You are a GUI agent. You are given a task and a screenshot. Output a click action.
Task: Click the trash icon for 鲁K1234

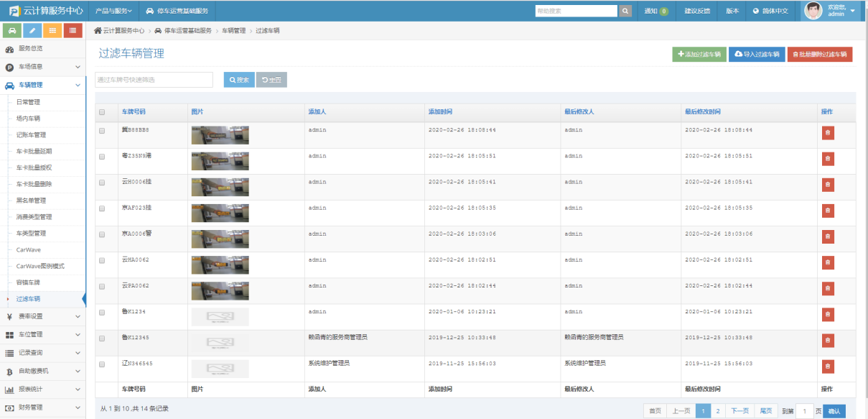[828, 314]
